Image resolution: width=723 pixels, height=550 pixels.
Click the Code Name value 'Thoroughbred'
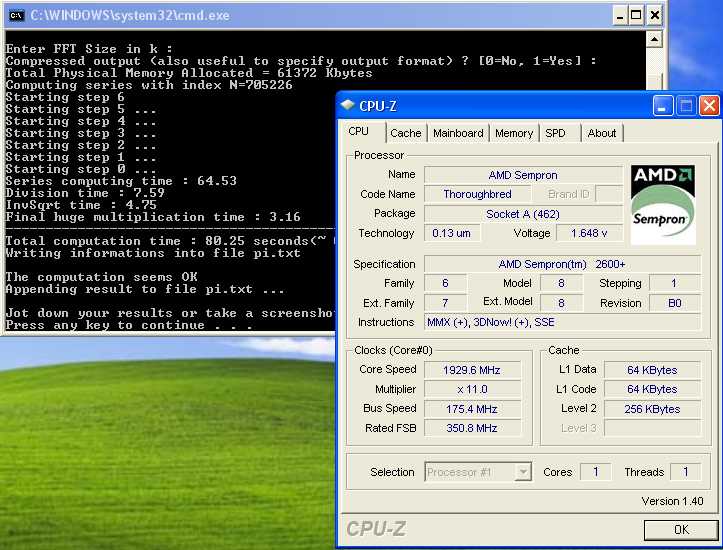pyautogui.click(x=477, y=194)
